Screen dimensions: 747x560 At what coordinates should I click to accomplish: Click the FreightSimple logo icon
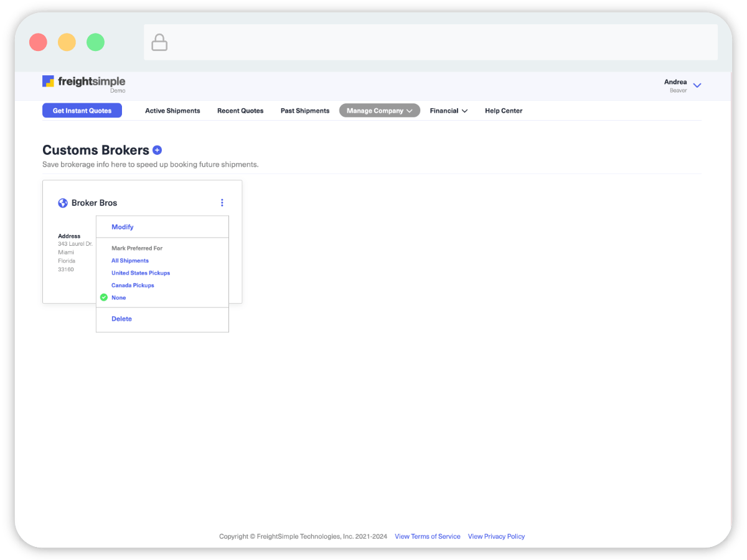(x=48, y=82)
